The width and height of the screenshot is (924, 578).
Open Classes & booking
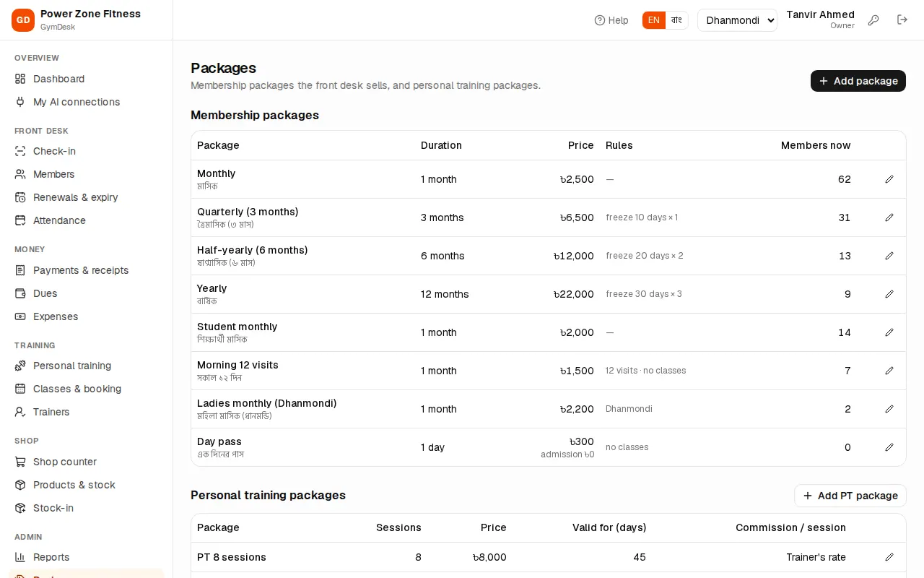pos(87,389)
